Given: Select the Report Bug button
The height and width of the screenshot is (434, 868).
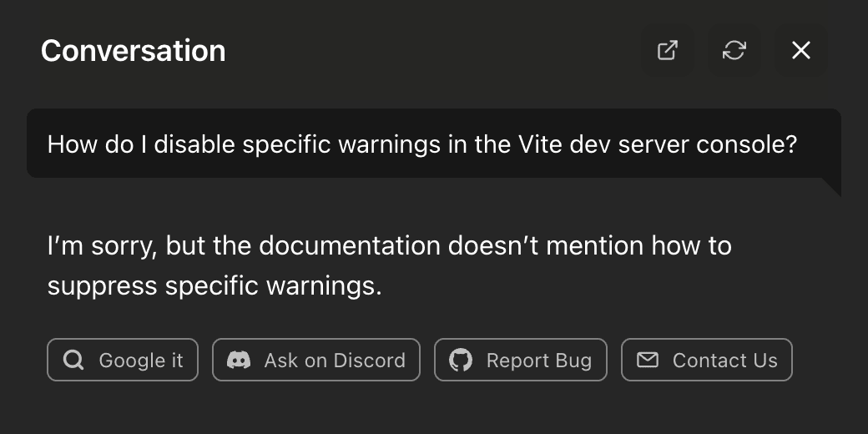Looking at the screenshot, I should click(521, 360).
